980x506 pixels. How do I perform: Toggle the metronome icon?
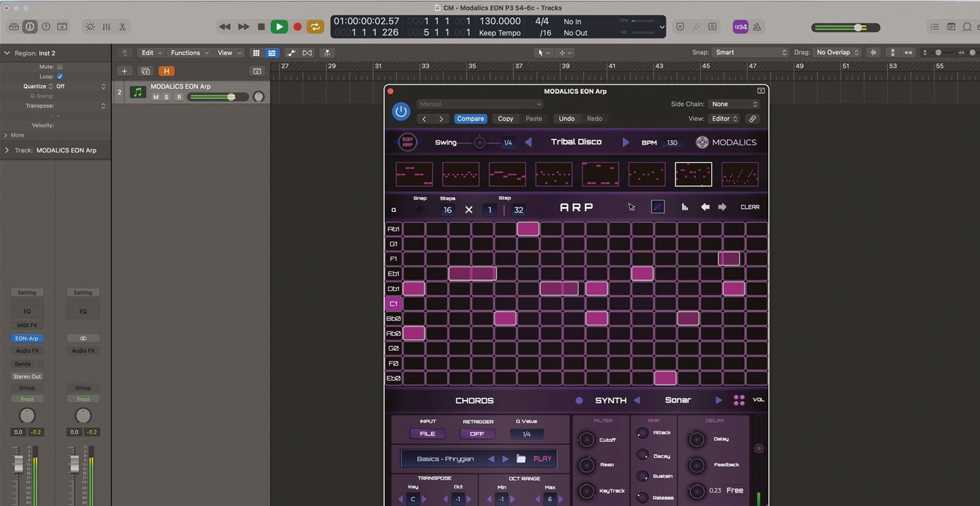757,27
